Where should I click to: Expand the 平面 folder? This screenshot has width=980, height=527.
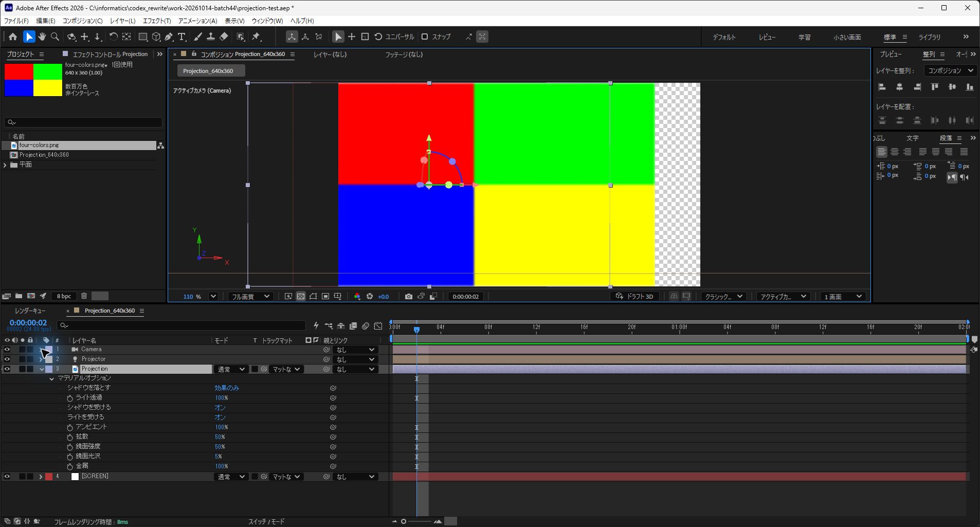coord(5,165)
